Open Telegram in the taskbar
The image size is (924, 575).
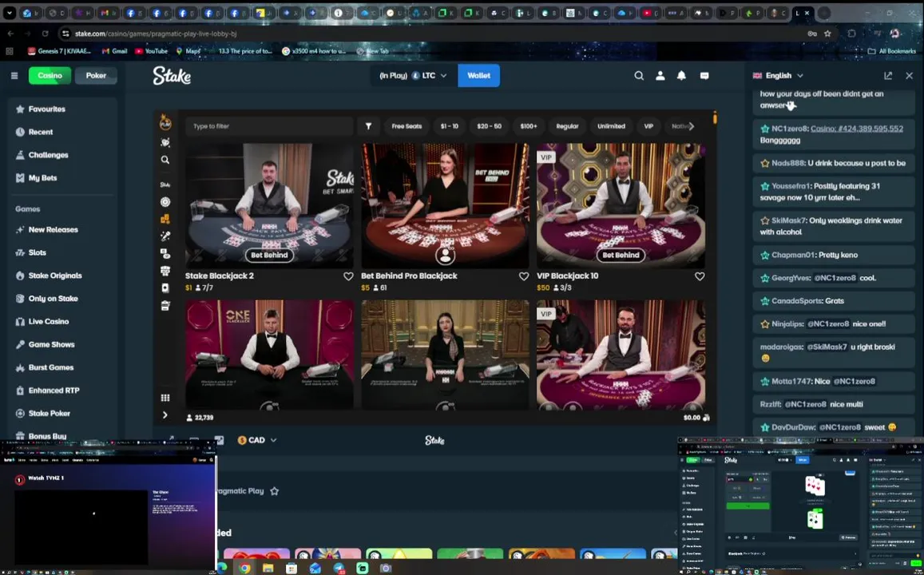click(x=339, y=568)
